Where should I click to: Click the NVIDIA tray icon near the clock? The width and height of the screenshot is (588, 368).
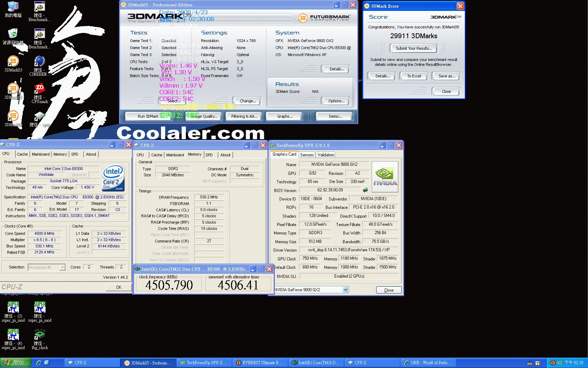pos(559,363)
